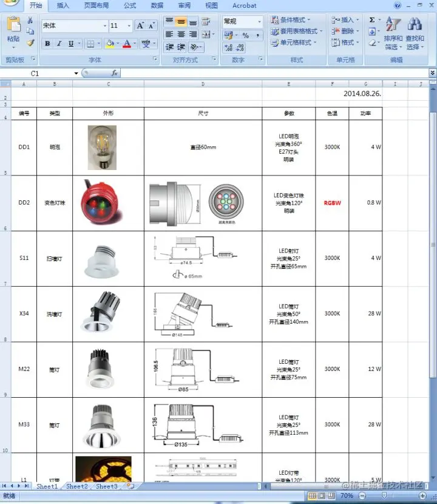Open the 常规 number format dropdown

point(259,21)
